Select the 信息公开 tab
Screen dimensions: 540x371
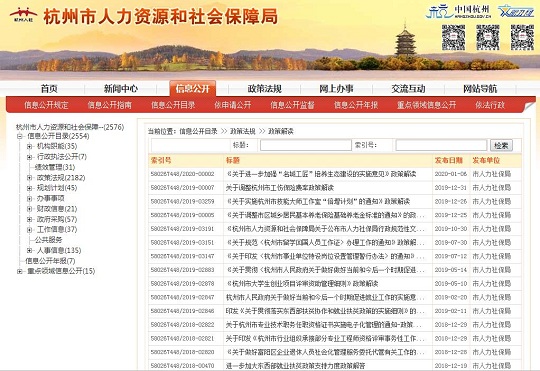click(193, 89)
